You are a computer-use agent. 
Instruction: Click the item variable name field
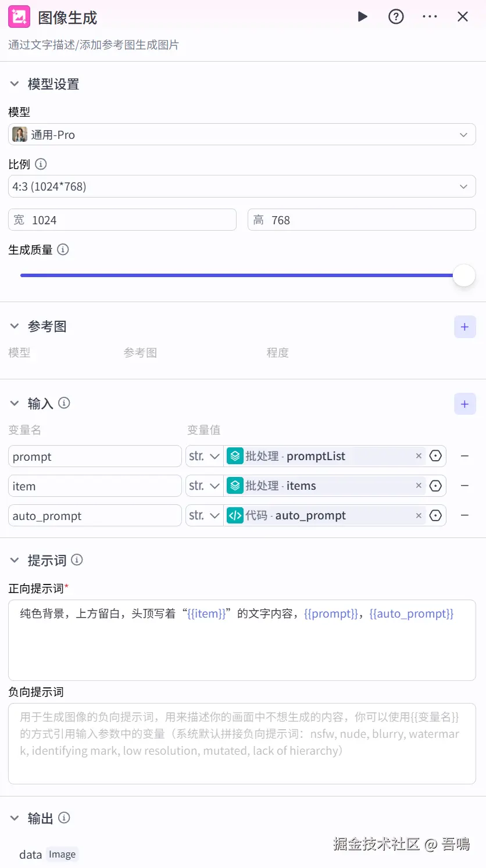pyautogui.click(x=95, y=486)
